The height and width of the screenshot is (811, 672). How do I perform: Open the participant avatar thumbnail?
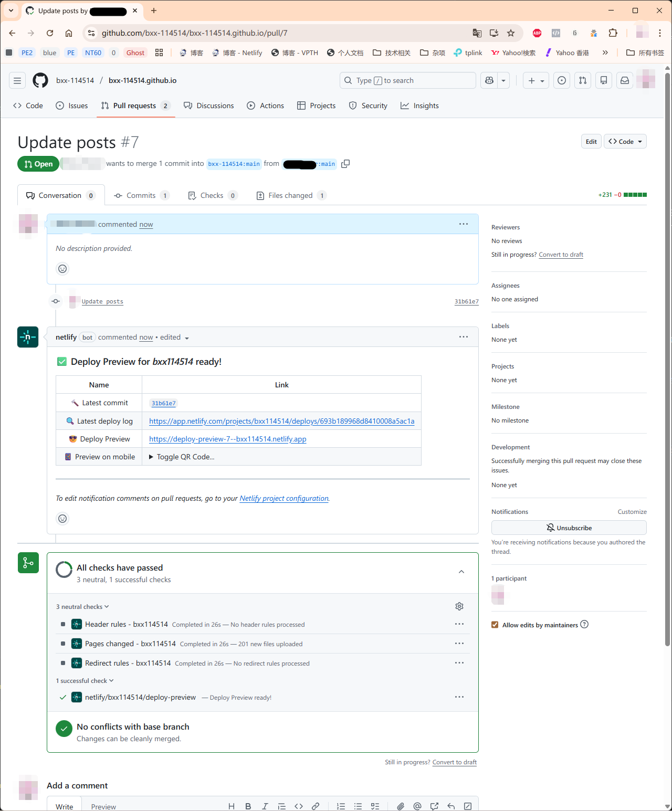(x=498, y=595)
